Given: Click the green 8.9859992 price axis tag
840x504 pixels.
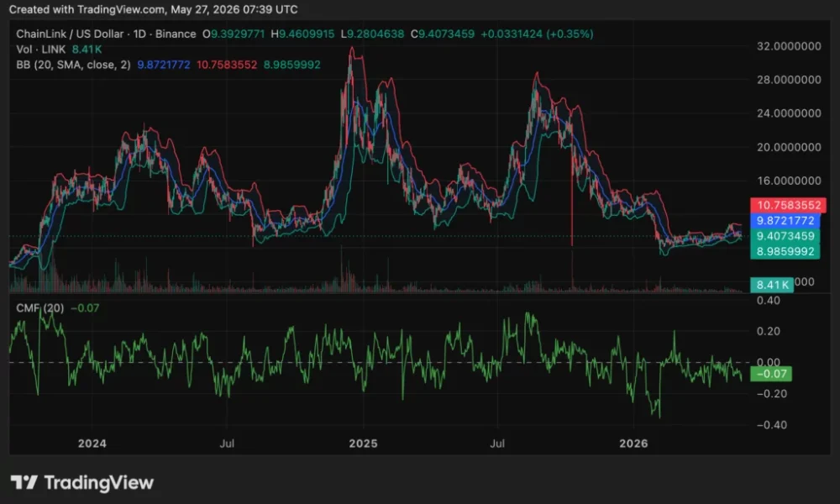Looking at the screenshot, I should 785,251.
